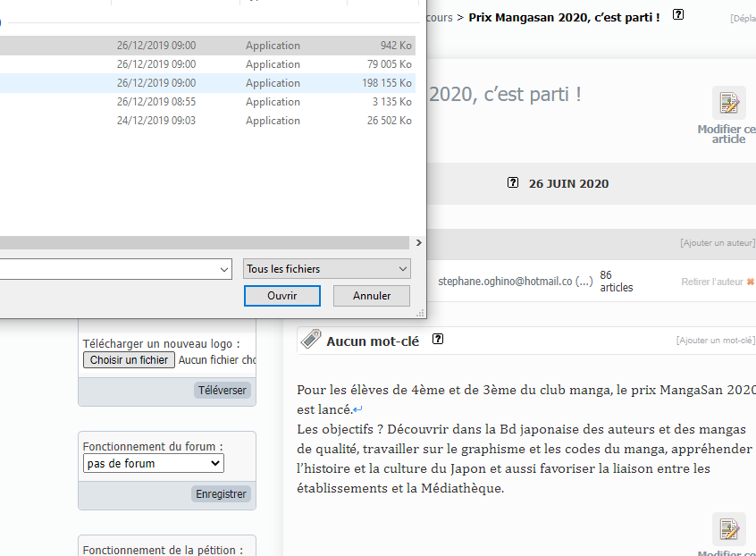Click the help icon beside the 26 JUIN 2020 date
Screen dimensions: 756x556
(513, 182)
